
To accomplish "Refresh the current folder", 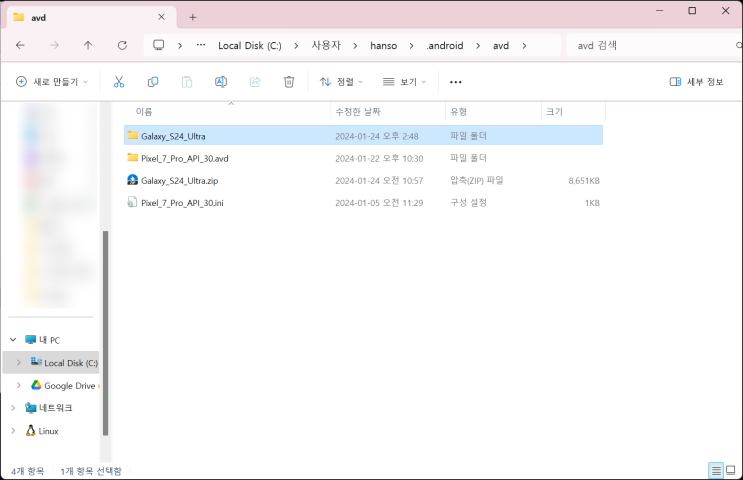I will coord(122,45).
